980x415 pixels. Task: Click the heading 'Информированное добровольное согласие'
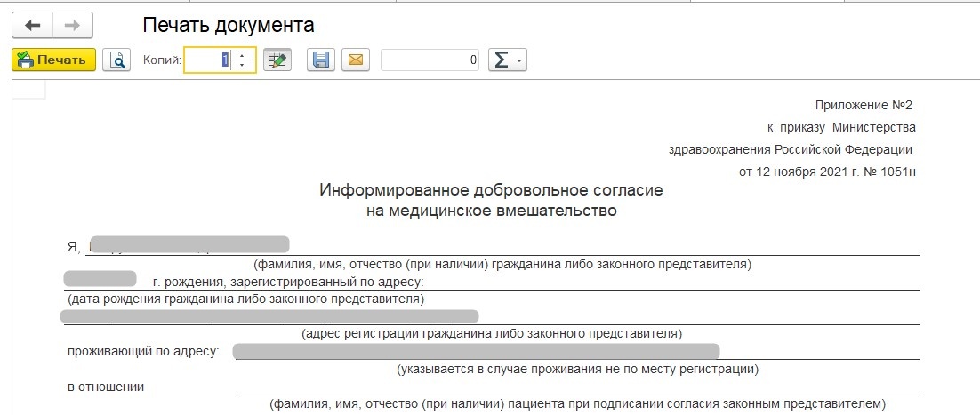point(491,190)
